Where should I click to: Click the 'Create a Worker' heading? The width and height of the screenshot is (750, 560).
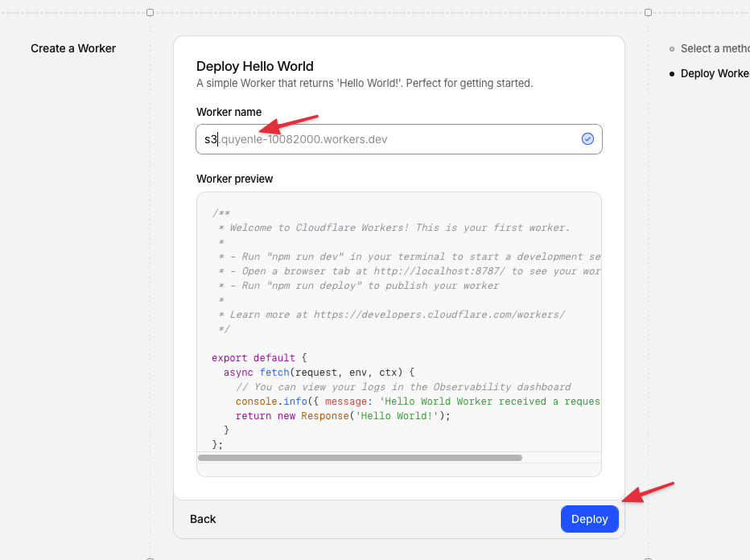tap(73, 48)
